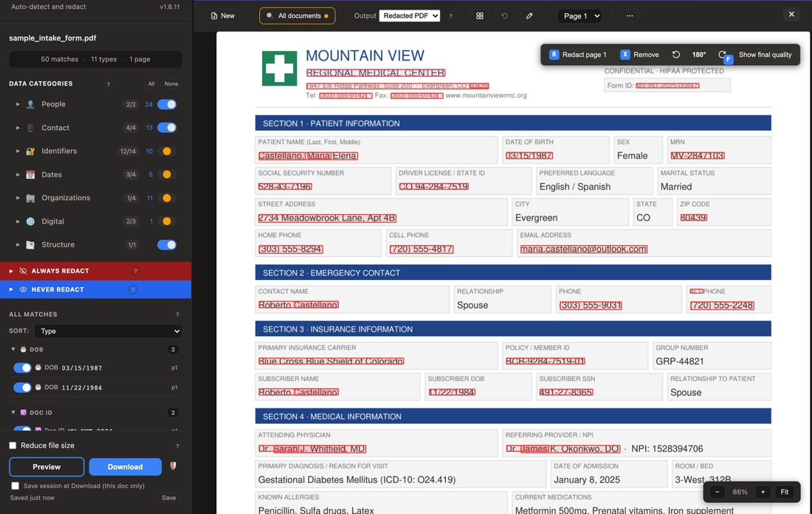
Task: Click the Contact phone icon
Action: coord(30,128)
